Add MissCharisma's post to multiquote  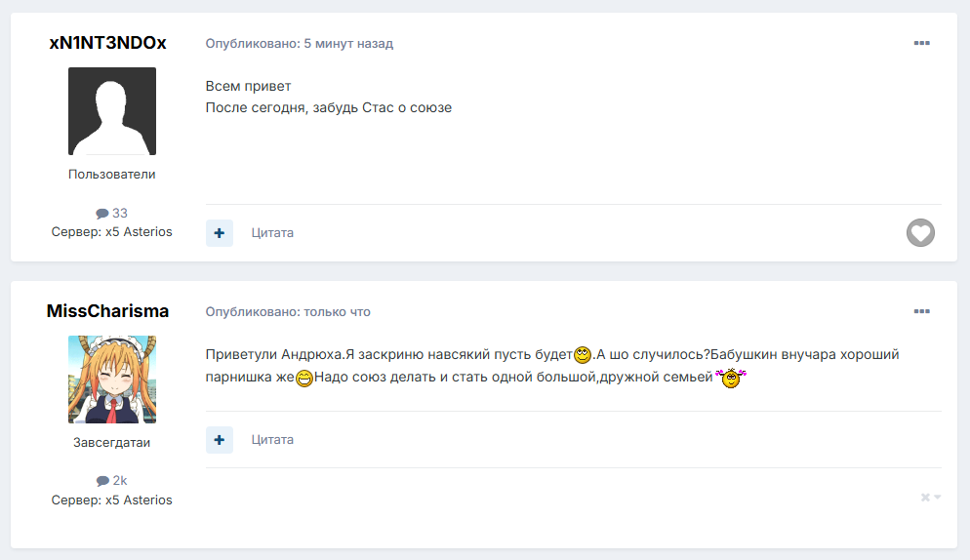point(220,440)
